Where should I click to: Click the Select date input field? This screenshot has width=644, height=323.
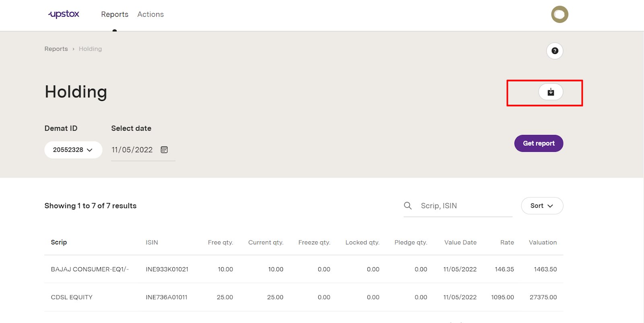tap(133, 150)
